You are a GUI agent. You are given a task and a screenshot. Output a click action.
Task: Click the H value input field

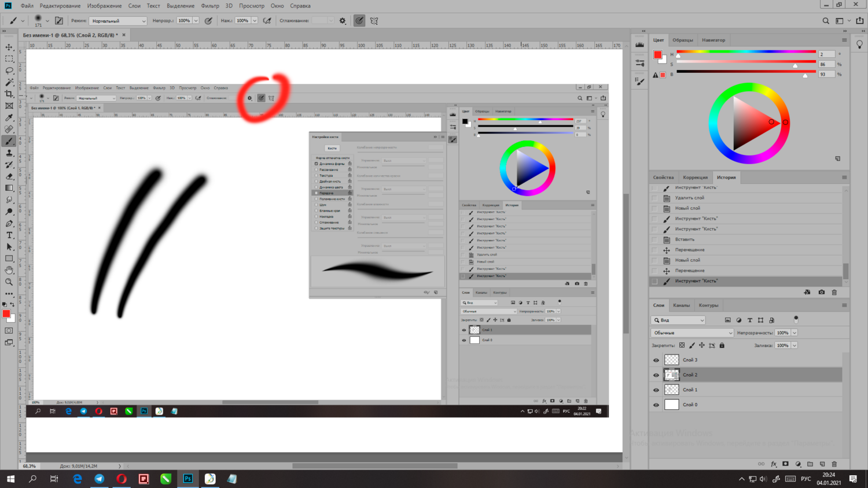point(826,54)
